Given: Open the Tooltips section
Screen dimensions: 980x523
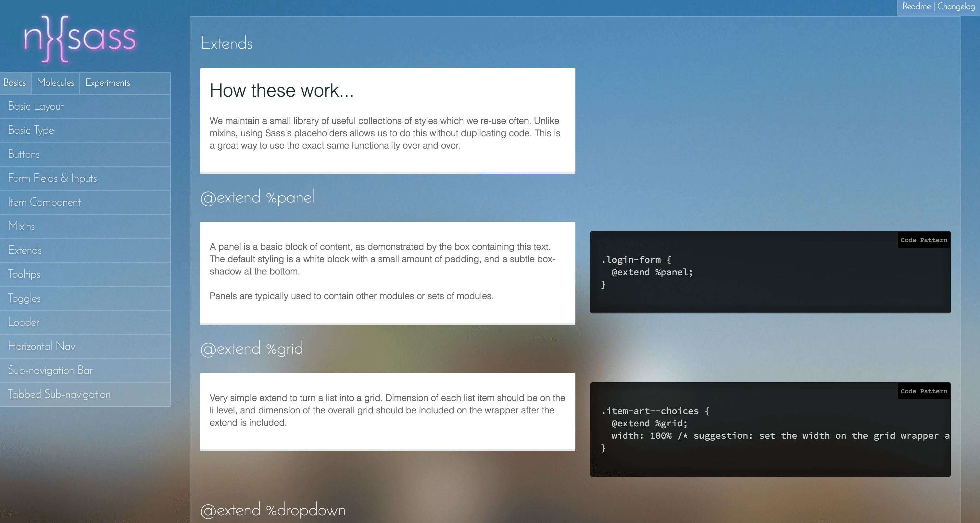Looking at the screenshot, I should pyautogui.click(x=85, y=274).
